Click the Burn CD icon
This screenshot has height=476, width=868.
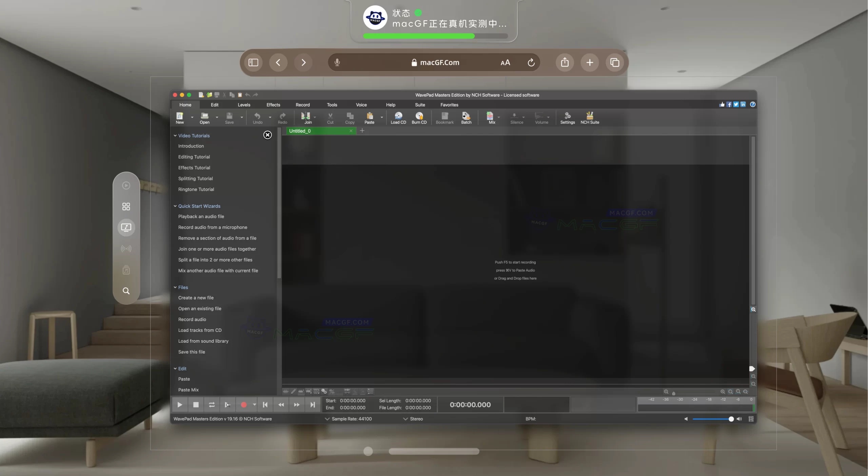pyautogui.click(x=419, y=118)
